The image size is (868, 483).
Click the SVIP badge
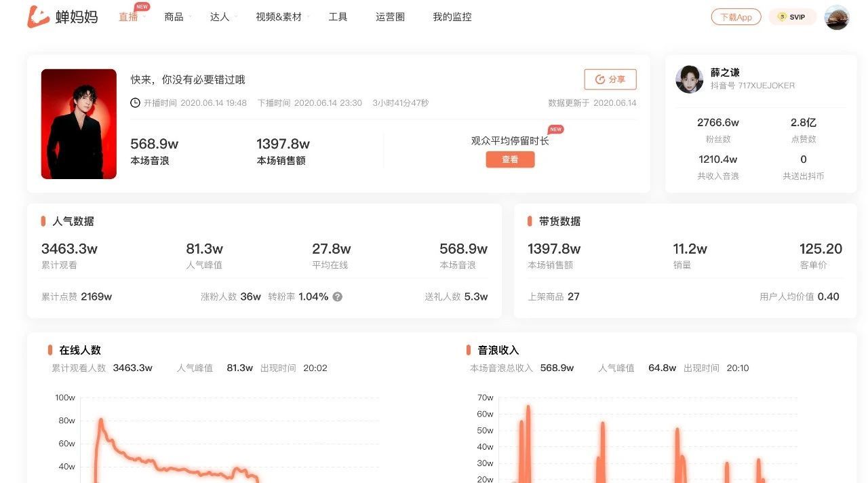792,17
